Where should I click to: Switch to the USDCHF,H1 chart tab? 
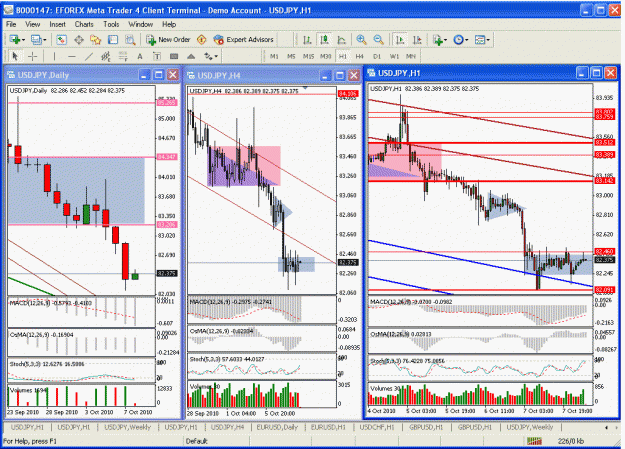(377, 427)
